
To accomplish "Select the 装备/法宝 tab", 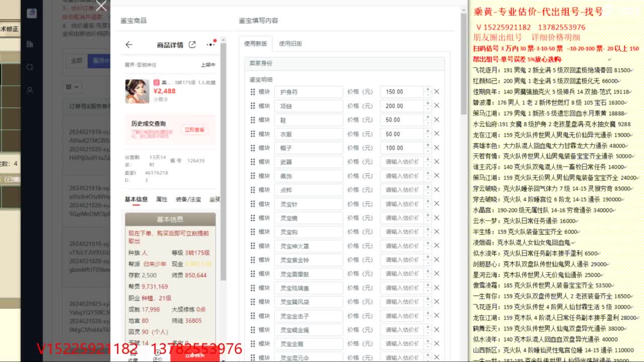I will [x=188, y=200].
